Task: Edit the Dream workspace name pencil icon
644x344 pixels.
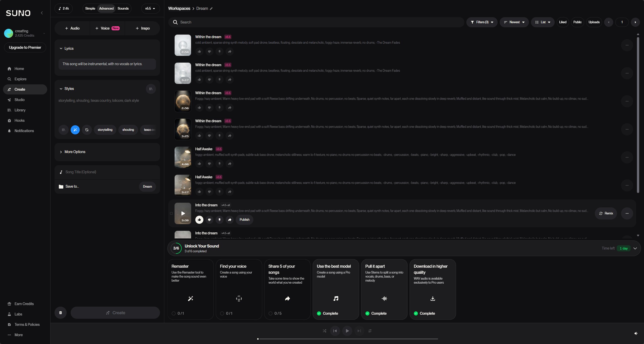Action: [211, 9]
